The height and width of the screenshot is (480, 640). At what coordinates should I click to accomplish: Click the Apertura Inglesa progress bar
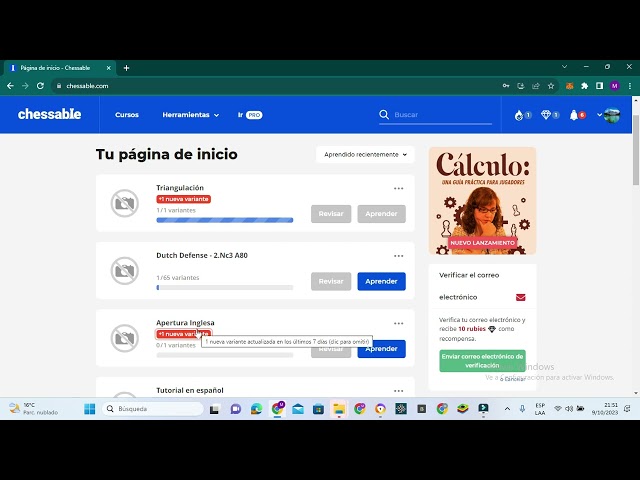[x=224, y=355]
